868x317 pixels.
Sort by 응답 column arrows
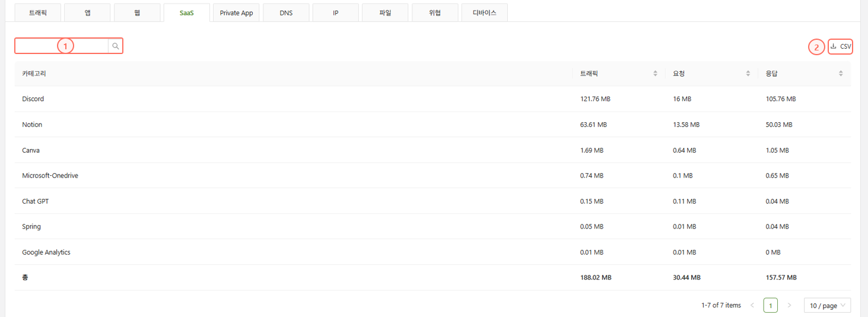(x=841, y=74)
